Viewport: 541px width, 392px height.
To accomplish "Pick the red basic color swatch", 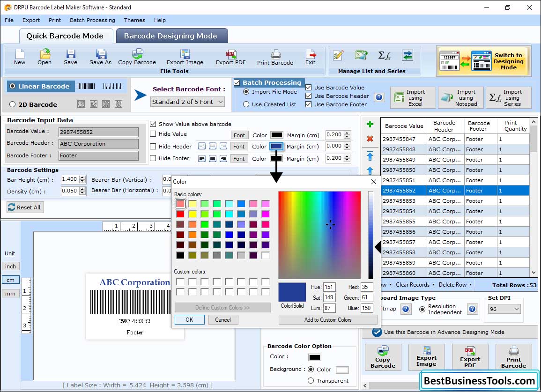I will [180, 214].
